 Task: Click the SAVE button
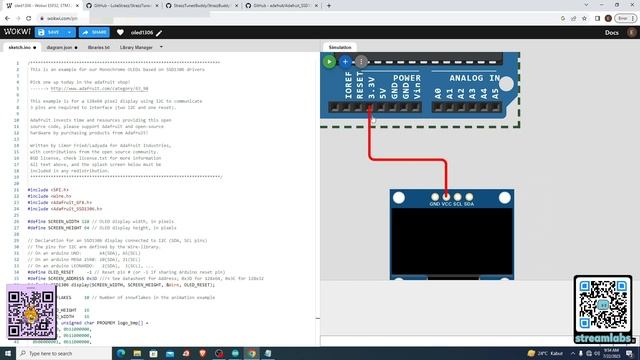[49, 32]
